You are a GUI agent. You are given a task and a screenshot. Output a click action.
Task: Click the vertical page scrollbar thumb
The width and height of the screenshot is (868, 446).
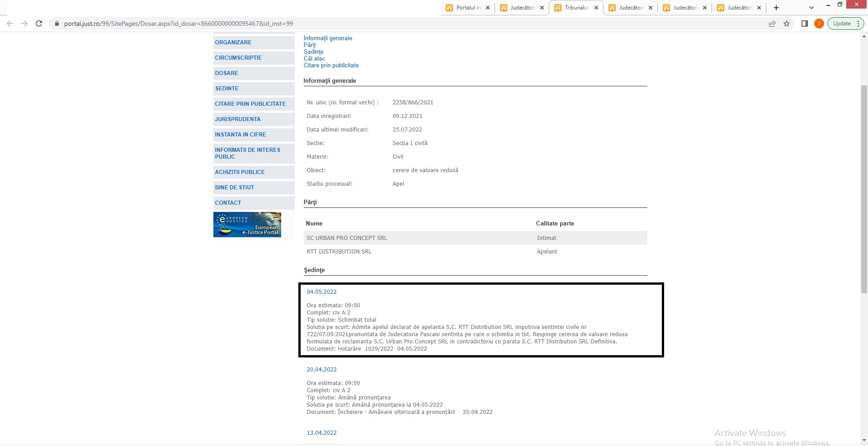tap(864, 190)
